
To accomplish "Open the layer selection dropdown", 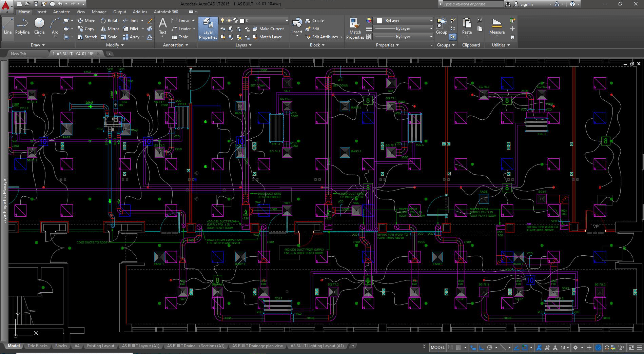I will (254, 21).
